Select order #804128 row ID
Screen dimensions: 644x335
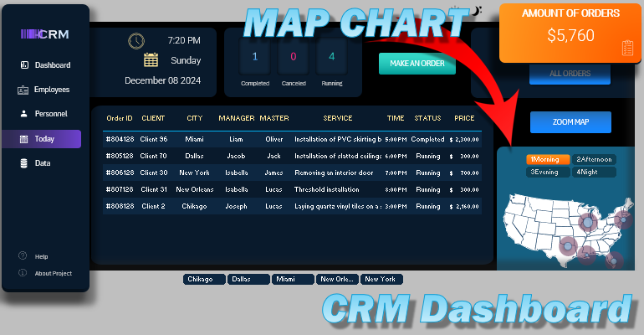point(120,139)
